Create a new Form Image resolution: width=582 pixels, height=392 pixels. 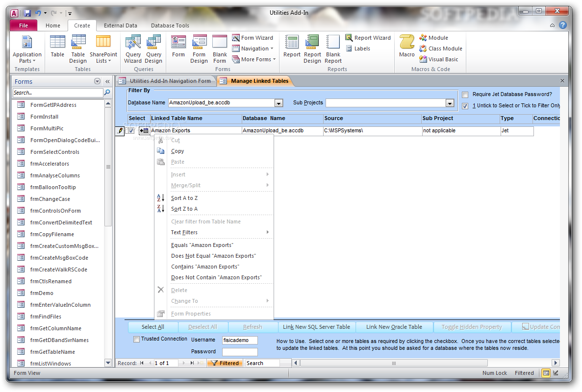pyautogui.click(x=178, y=47)
